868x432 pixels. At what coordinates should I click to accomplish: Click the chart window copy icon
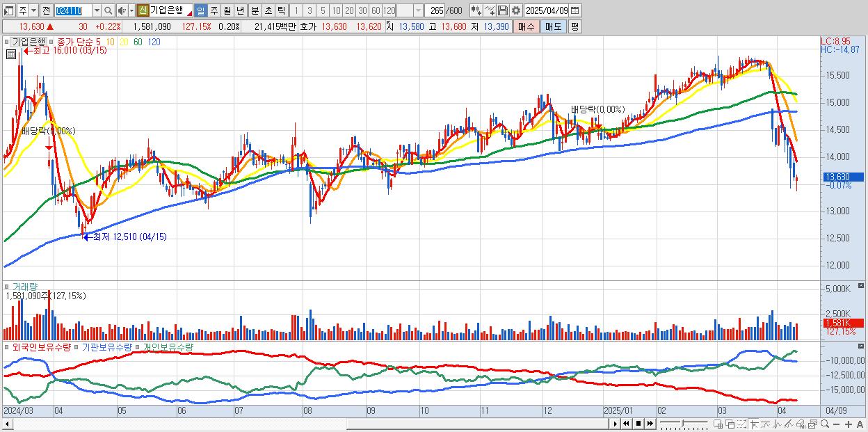pos(812,424)
